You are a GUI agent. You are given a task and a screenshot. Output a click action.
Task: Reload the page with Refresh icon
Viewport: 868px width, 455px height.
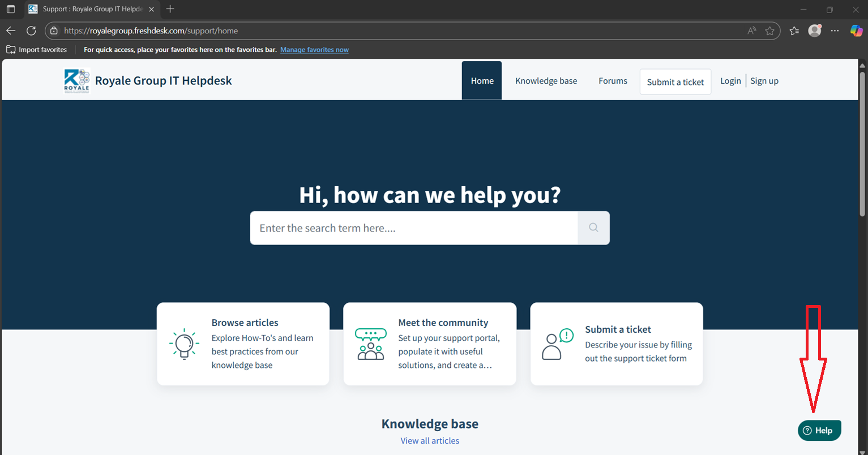pos(31,31)
